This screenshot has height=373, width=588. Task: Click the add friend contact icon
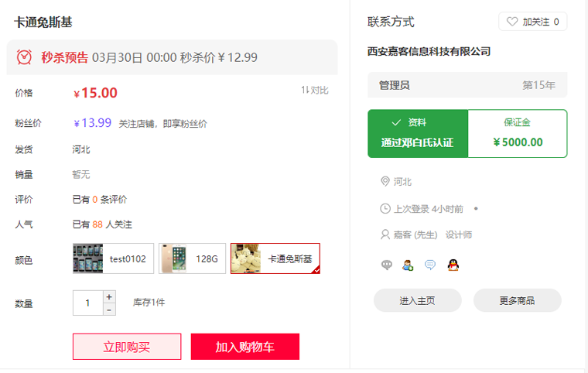click(409, 265)
